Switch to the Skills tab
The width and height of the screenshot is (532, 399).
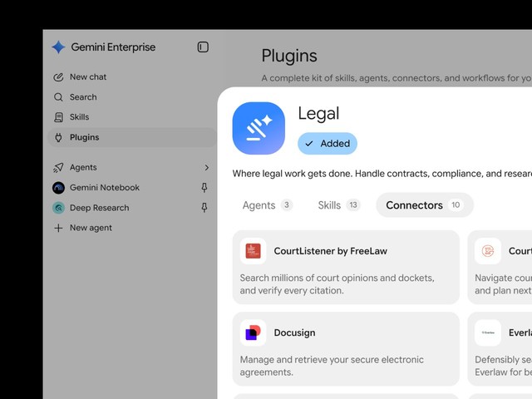click(338, 205)
